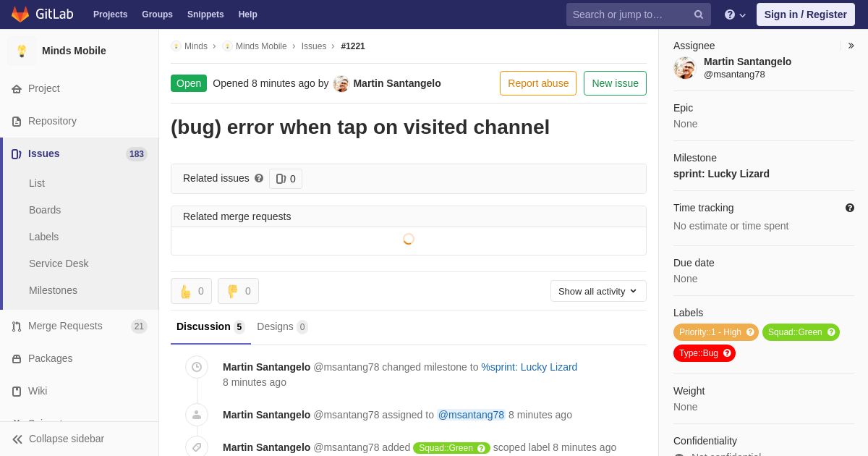Open the Projects menu
This screenshot has height=456, width=868.
pos(110,14)
